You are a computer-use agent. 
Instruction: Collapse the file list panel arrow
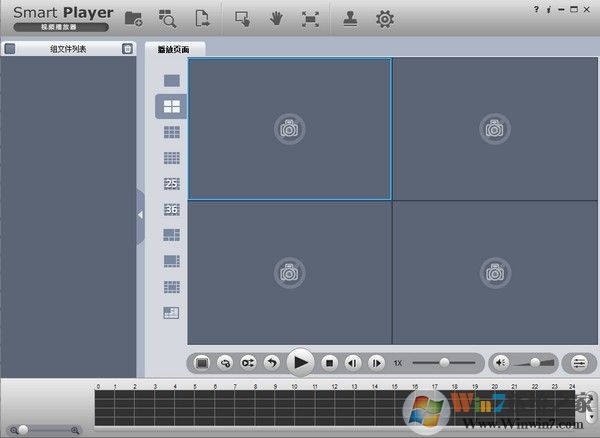[x=140, y=214]
